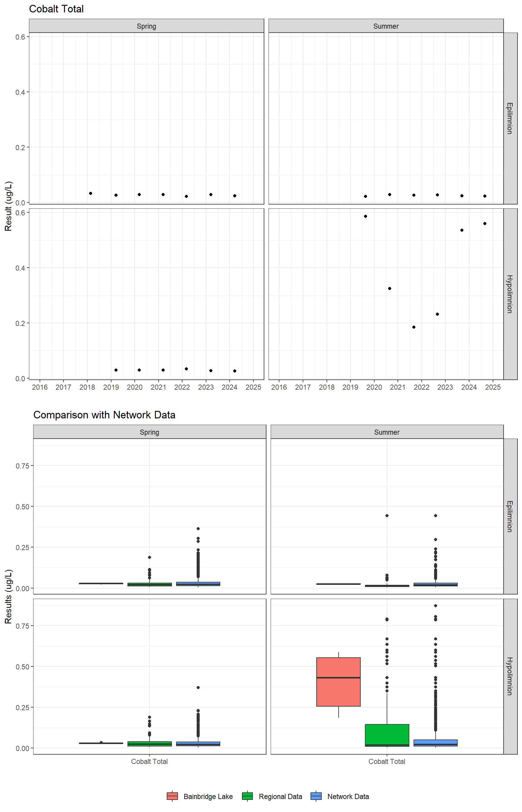Click the 2019 summer epilimnion data point
The image size is (522, 812).
[366, 196]
